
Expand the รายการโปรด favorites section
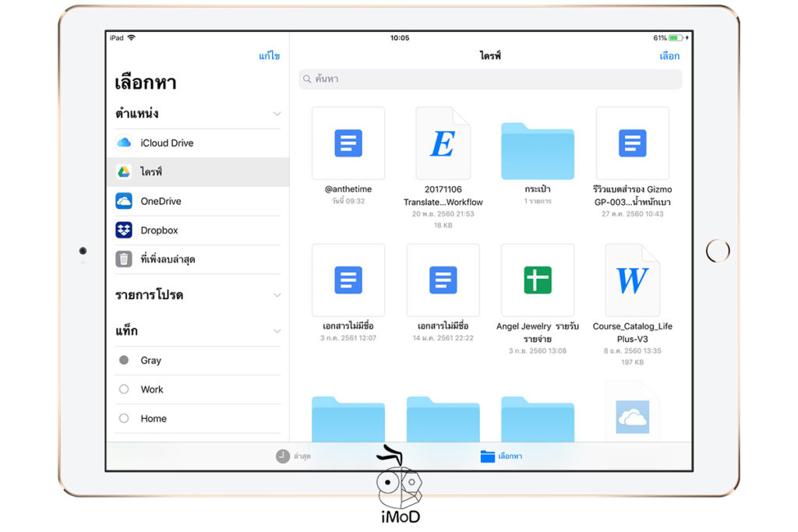[277, 295]
